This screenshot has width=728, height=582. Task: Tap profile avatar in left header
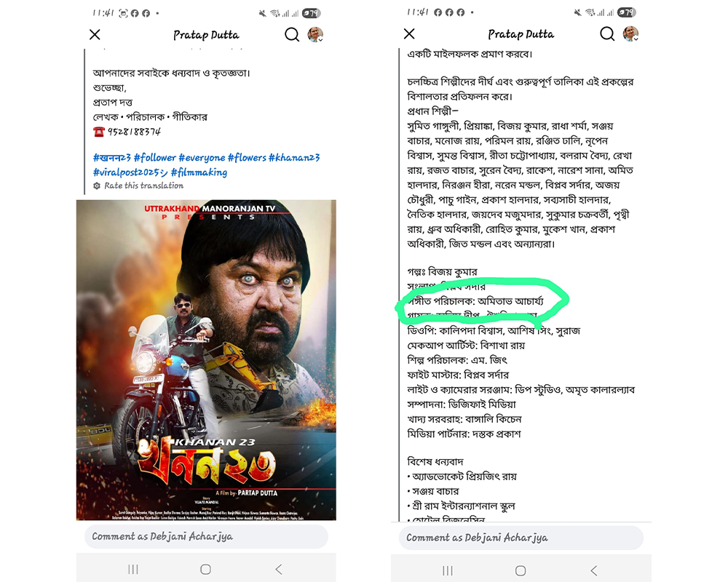(315, 34)
